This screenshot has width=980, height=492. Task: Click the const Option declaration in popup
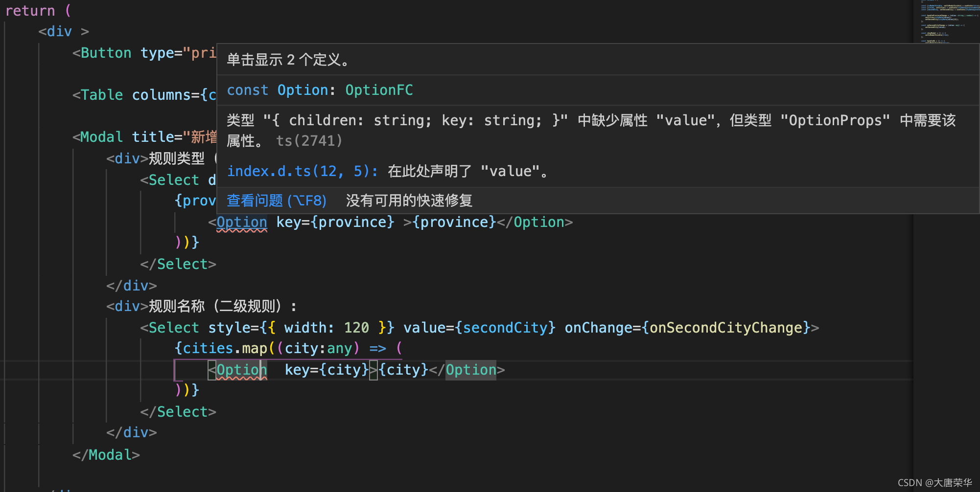[x=278, y=90]
